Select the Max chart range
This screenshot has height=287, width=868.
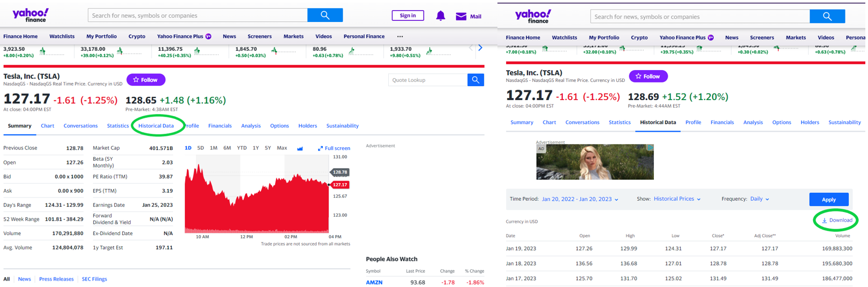[282, 148]
